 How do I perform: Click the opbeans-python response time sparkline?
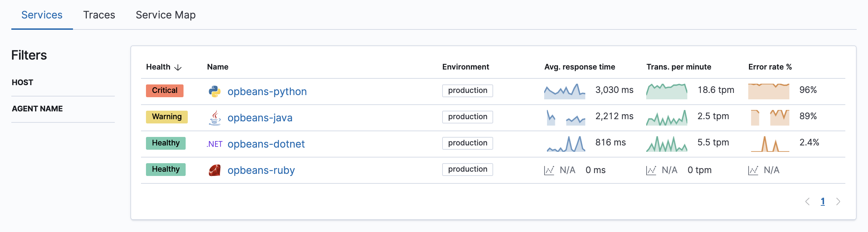tap(564, 91)
